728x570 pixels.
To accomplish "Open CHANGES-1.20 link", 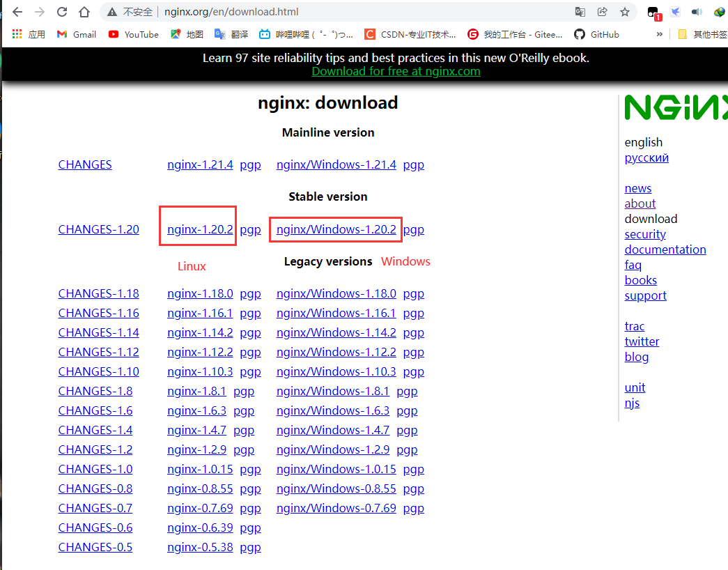I will point(98,229).
